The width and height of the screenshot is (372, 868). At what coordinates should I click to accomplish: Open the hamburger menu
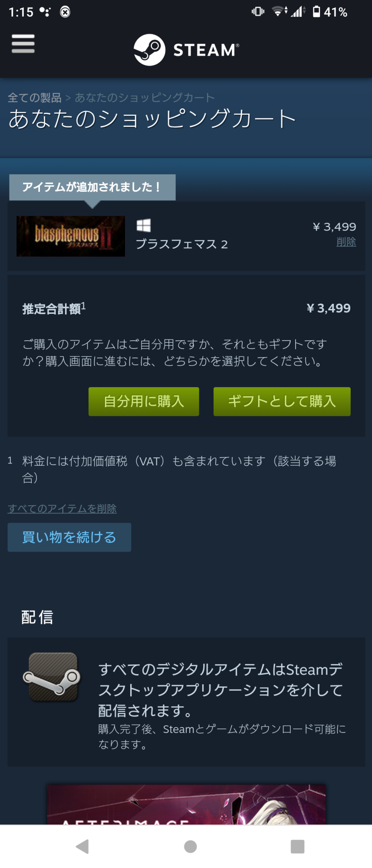click(x=23, y=44)
